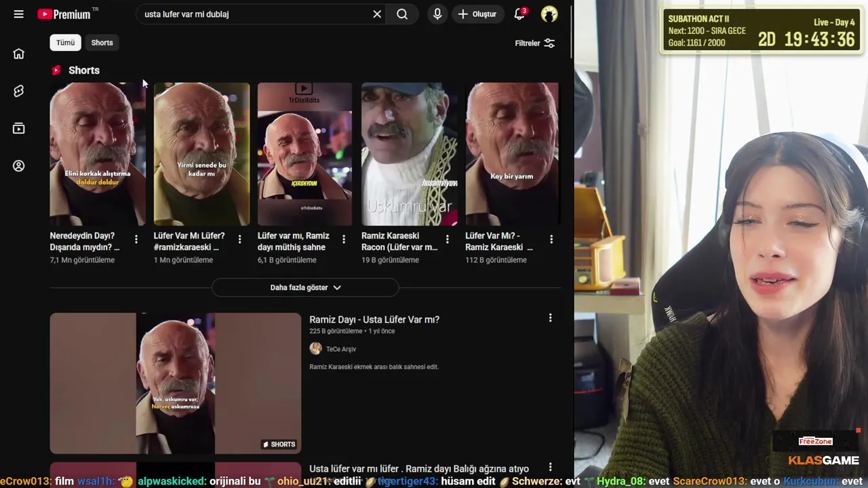868x488 pixels.
Task: Open the notifications bell
Action: coord(519,14)
